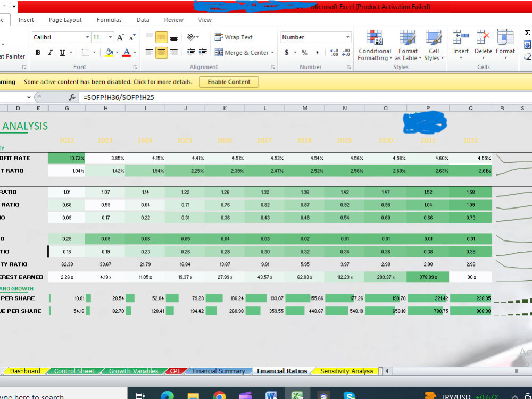Click Increase Decimal
Viewport: 532px width, 399px height.
click(334, 53)
